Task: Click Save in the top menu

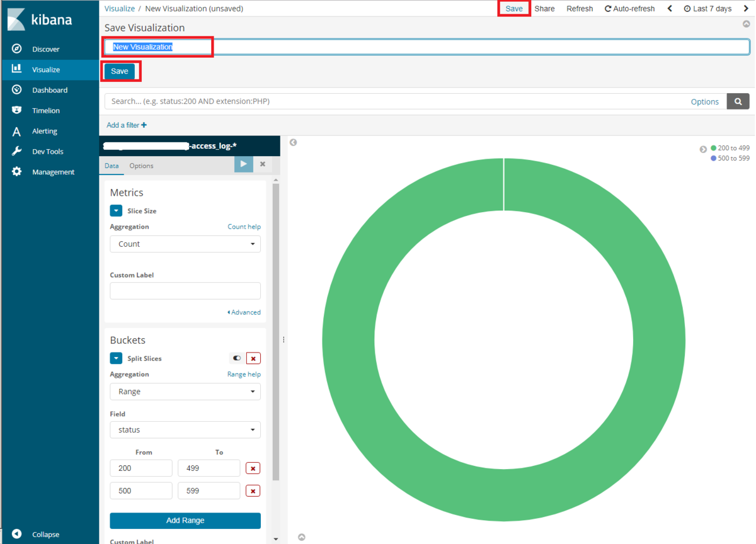Action: click(x=514, y=9)
